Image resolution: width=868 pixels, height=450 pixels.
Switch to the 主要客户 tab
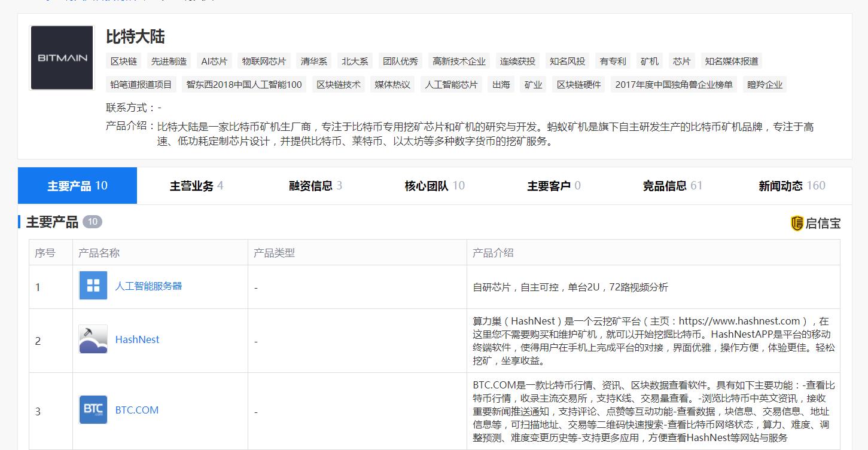(x=553, y=186)
